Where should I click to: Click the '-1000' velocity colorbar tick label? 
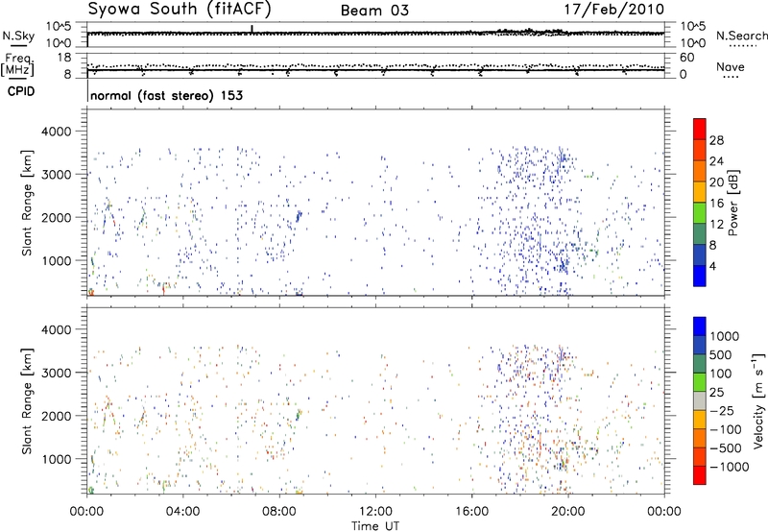[730, 467]
